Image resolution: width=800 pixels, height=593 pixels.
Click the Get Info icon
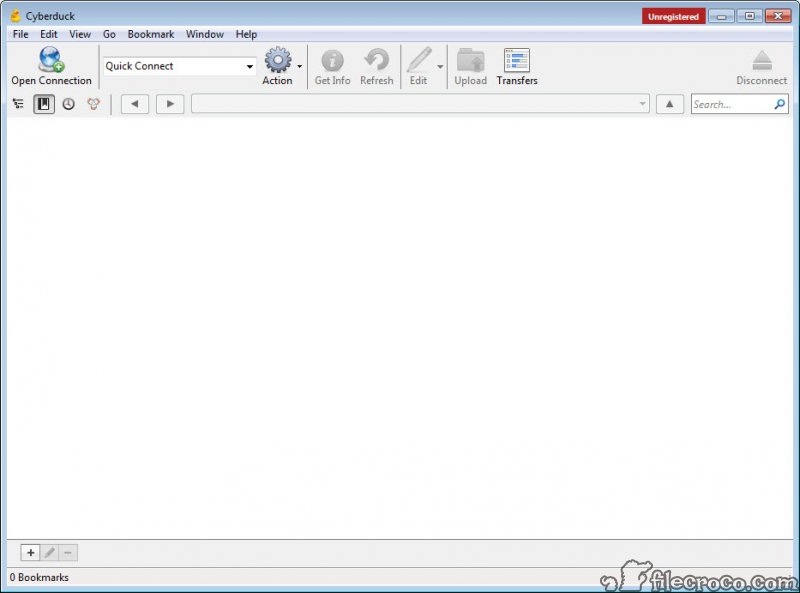tap(332, 61)
